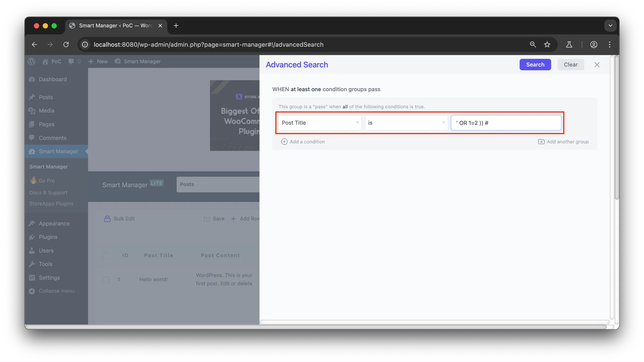Go to the Settings sidebar menu item
The width and height of the screenshot is (644, 362).
[x=49, y=278]
